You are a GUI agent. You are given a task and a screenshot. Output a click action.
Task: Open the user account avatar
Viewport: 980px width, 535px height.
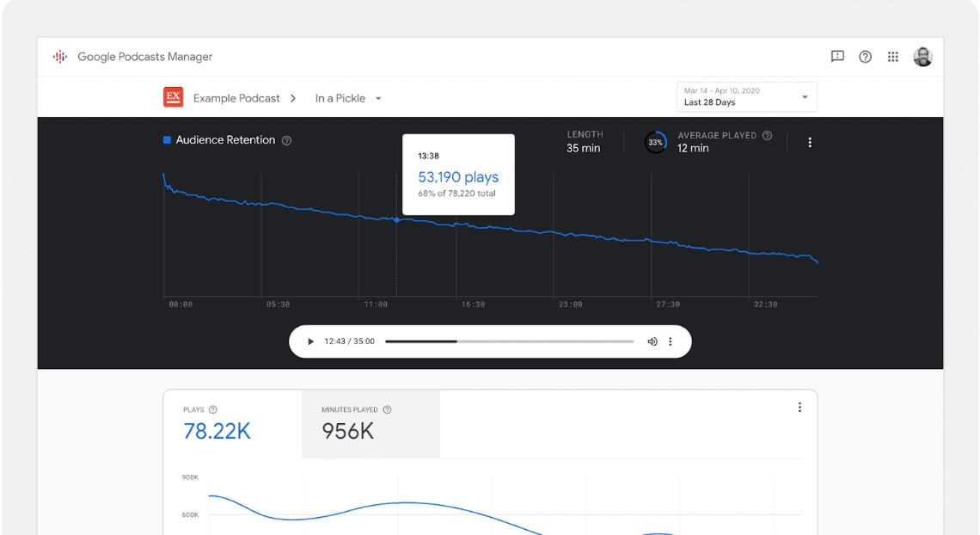922,57
